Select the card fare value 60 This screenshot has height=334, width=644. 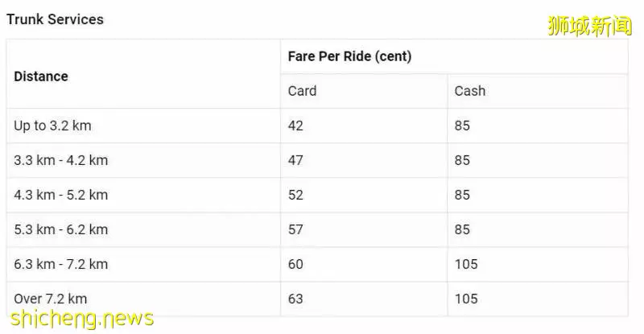point(295,264)
